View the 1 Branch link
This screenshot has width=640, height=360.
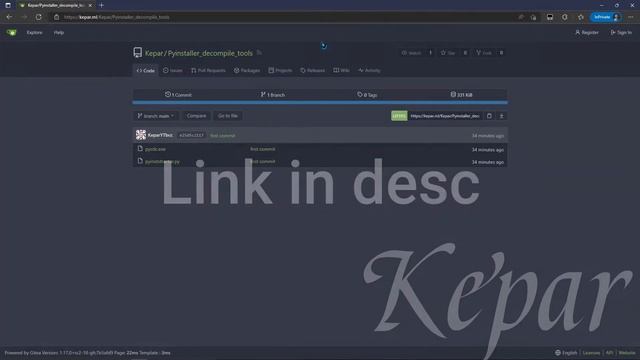pos(273,95)
